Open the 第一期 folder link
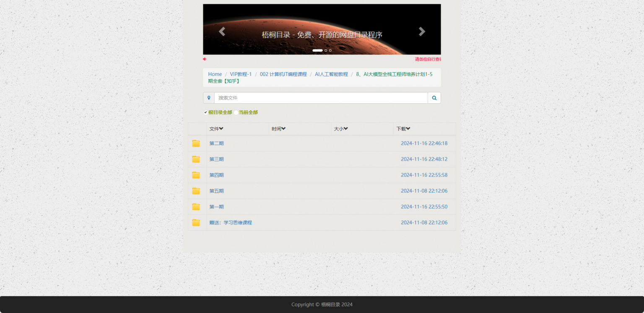This screenshot has width=644, height=313. [x=216, y=206]
